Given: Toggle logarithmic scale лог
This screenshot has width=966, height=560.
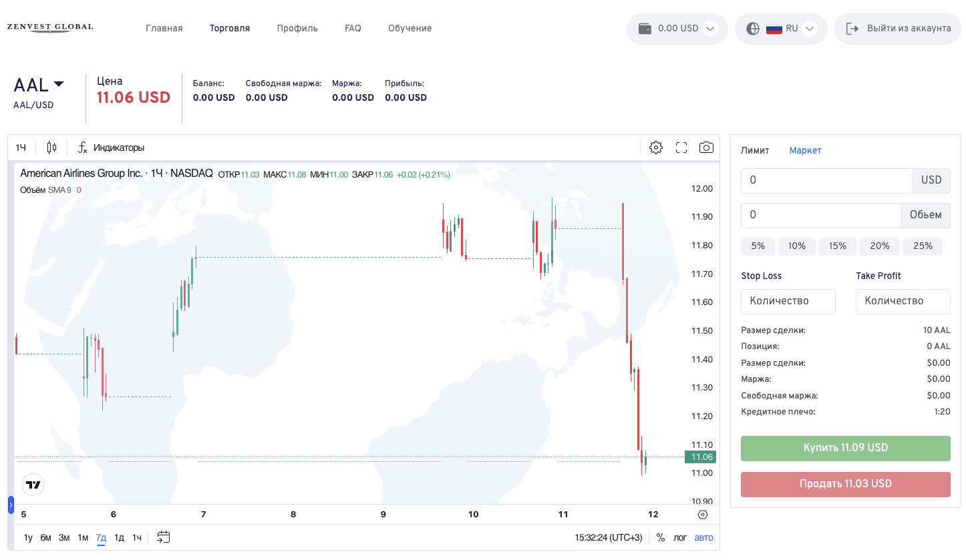Looking at the screenshot, I should (x=680, y=537).
